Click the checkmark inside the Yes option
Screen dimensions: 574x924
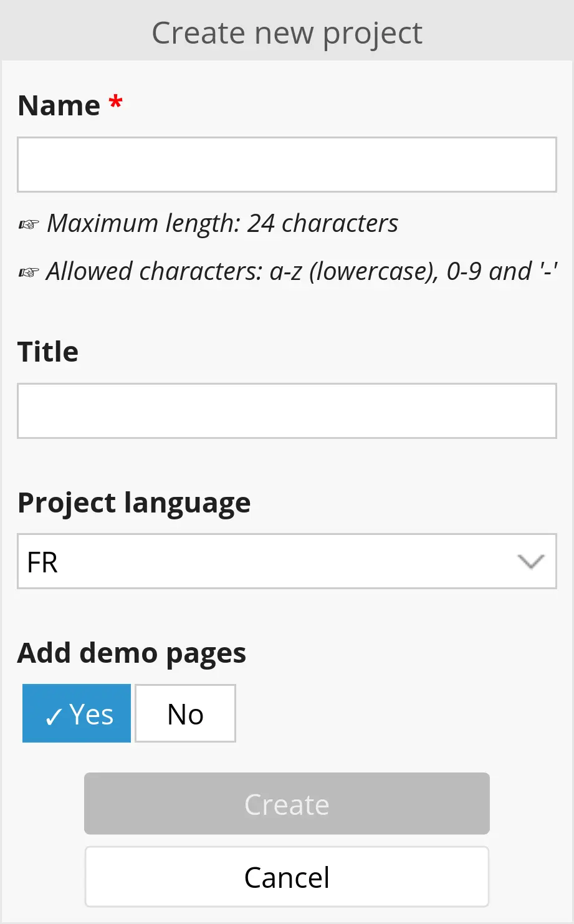point(54,716)
